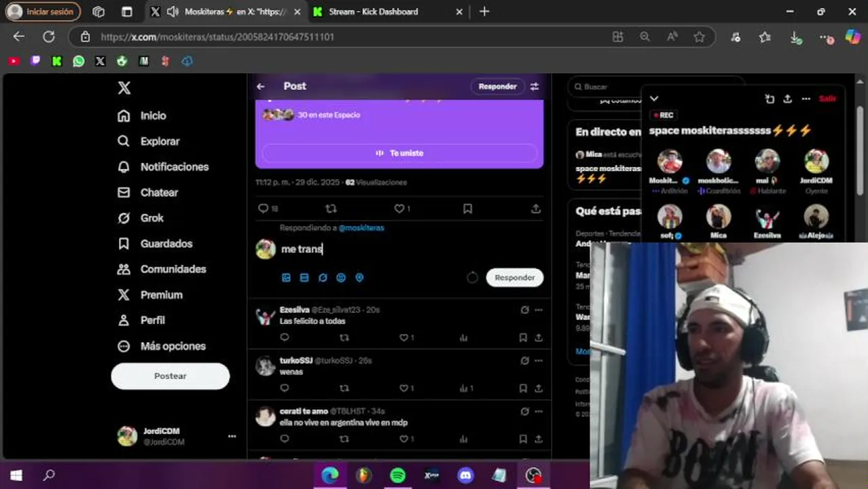Expand Más opciones menu
This screenshot has height=489, width=868.
pyautogui.click(x=162, y=346)
